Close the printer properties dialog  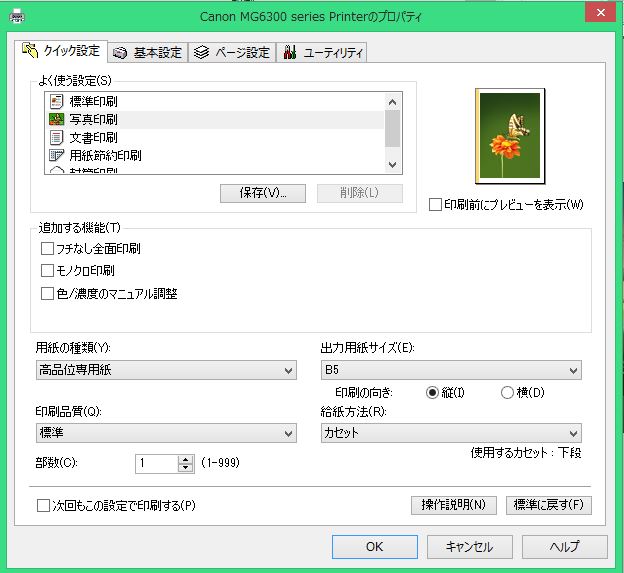(601, 13)
